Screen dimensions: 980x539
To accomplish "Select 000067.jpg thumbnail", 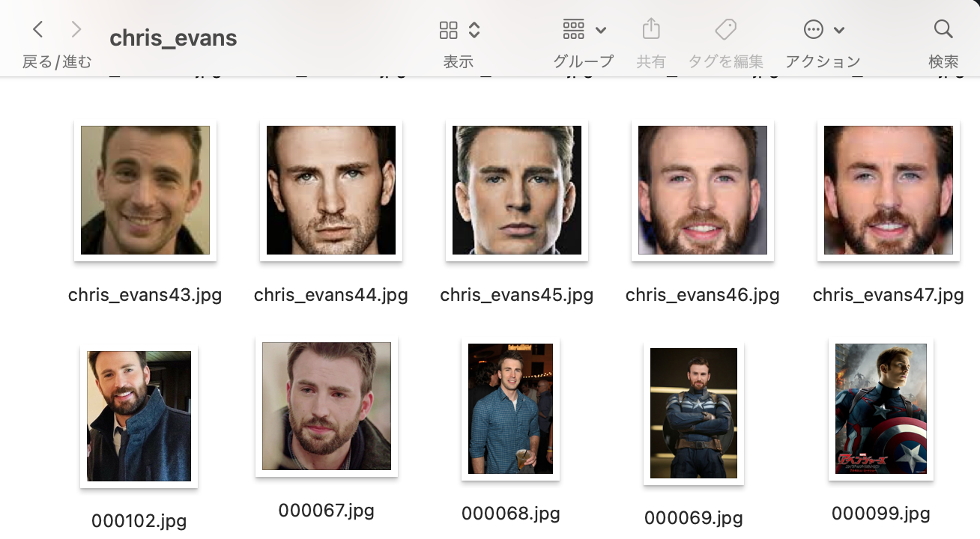I will [327, 406].
